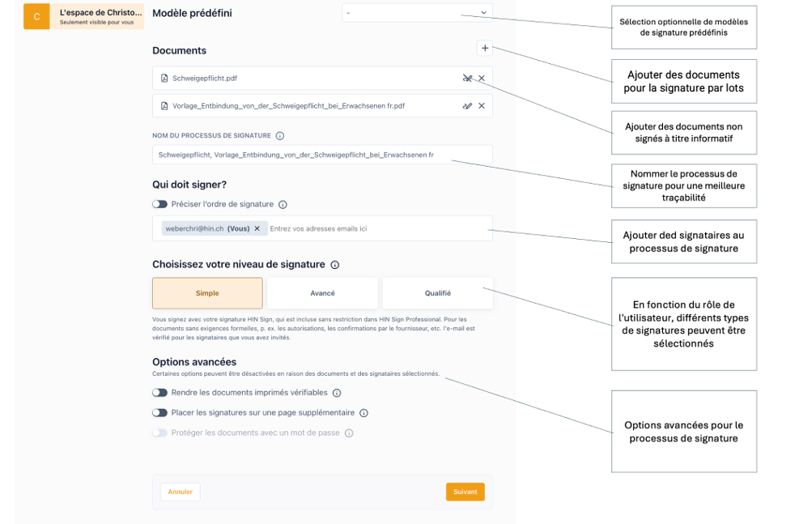The image size is (812, 524).
Task: Remove Schweigepflicht.pdf with its X icon
Action: coord(482,79)
